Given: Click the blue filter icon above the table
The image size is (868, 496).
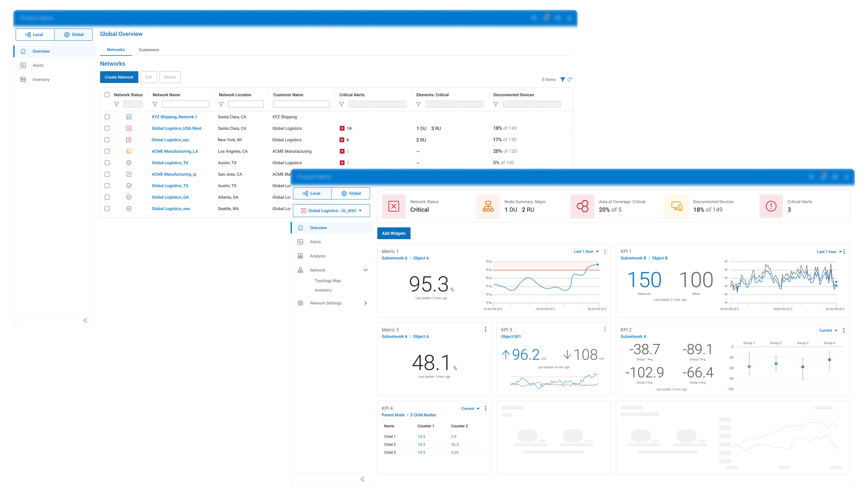Looking at the screenshot, I should point(562,79).
